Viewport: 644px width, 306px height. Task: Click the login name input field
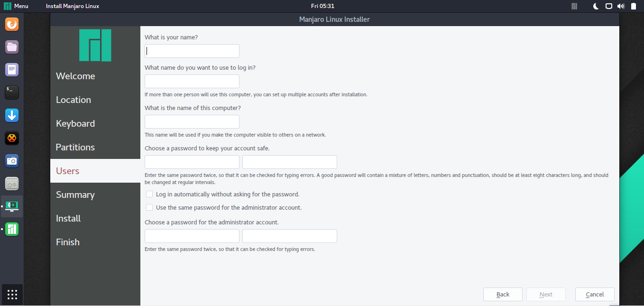tap(192, 81)
